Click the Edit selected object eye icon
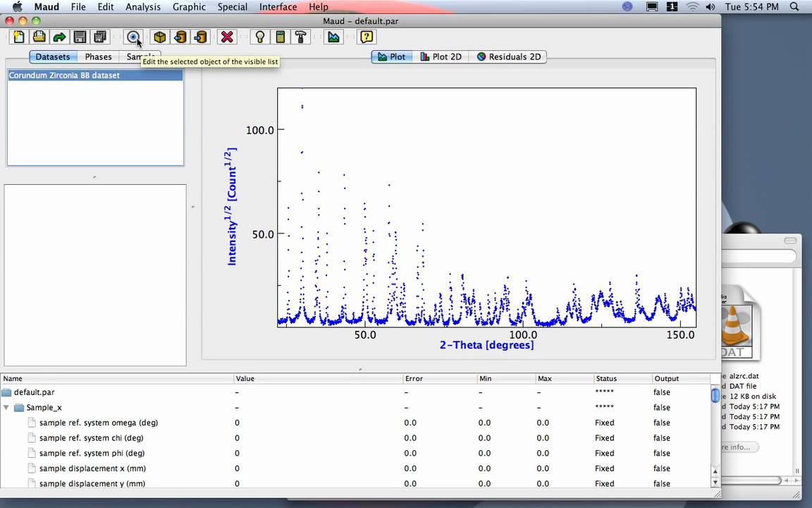Image resolution: width=812 pixels, height=508 pixels. pos(133,37)
